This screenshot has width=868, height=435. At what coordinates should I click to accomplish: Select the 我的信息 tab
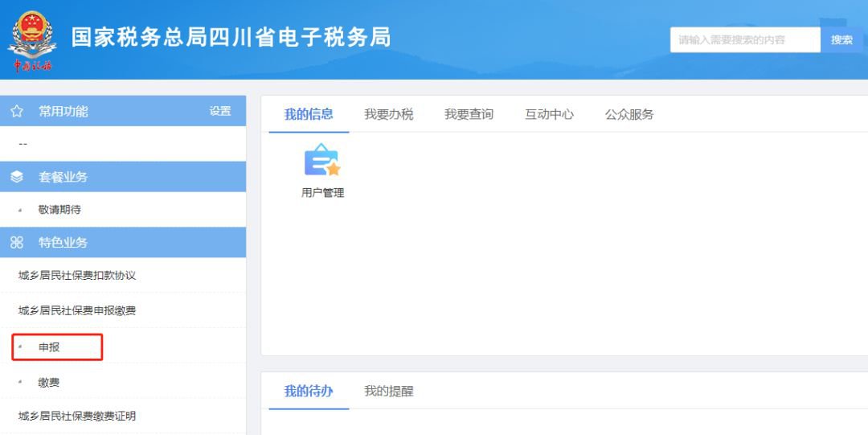[x=309, y=114]
